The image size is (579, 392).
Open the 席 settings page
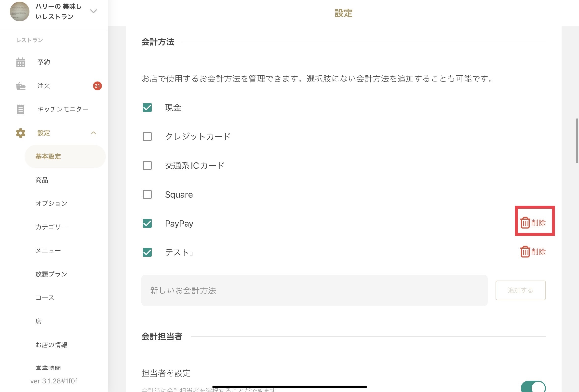39,322
